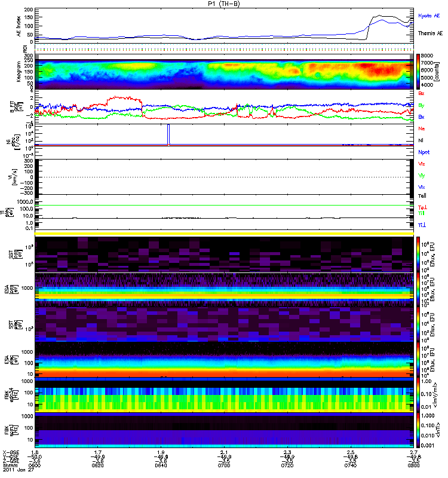Click the density spike in Ni panel
This screenshot has height=478, width=448.
[168, 134]
